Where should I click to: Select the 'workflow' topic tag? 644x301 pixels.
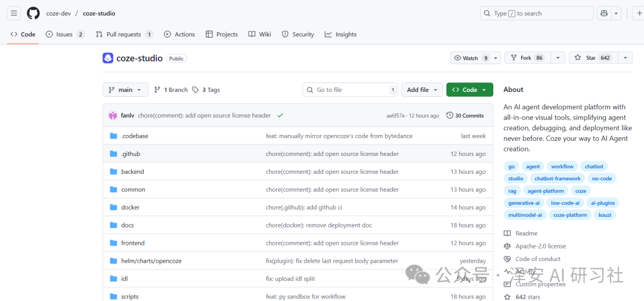point(563,167)
